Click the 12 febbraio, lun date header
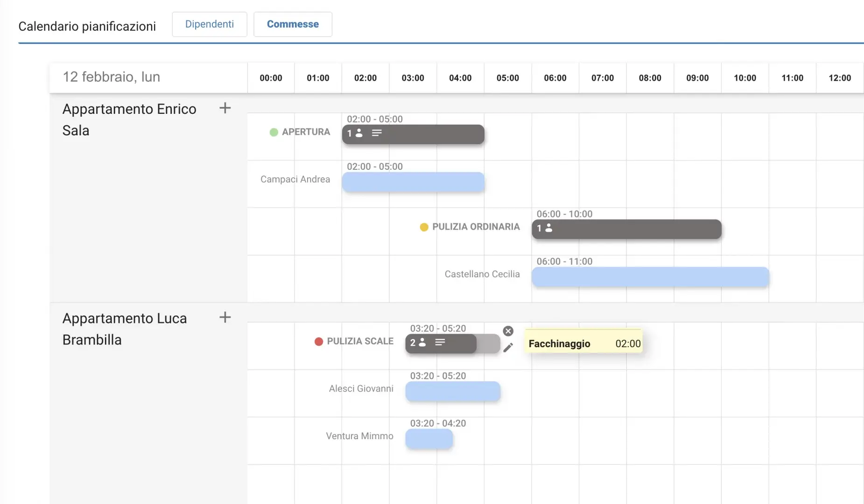This screenshot has height=504, width=864. [x=112, y=77]
